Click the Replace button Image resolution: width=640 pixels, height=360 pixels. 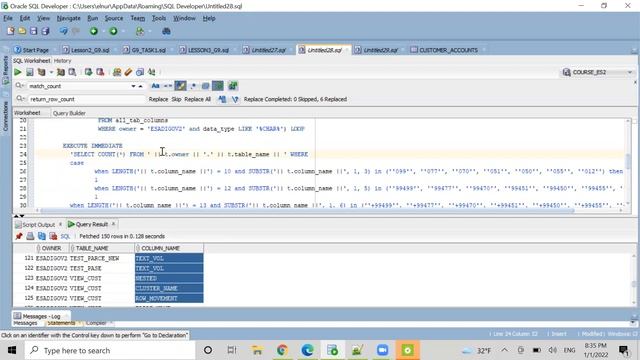[158, 99]
